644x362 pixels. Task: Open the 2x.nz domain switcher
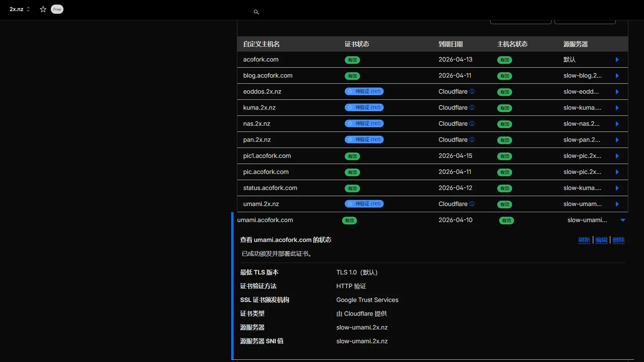tap(19, 9)
